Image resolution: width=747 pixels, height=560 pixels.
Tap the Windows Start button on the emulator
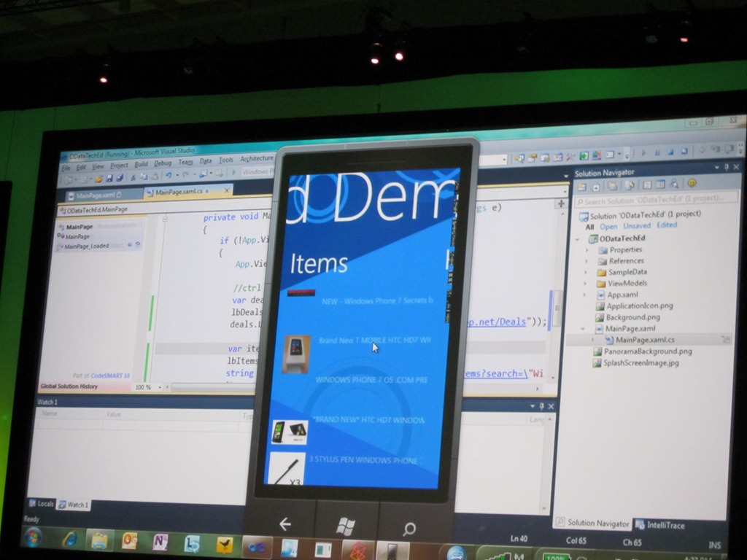point(346,525)
